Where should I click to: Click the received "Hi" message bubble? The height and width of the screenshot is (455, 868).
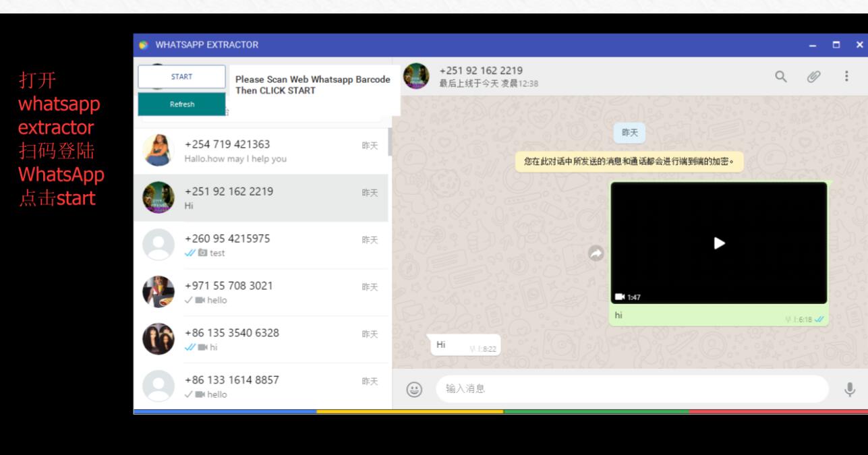click(463, 345)
